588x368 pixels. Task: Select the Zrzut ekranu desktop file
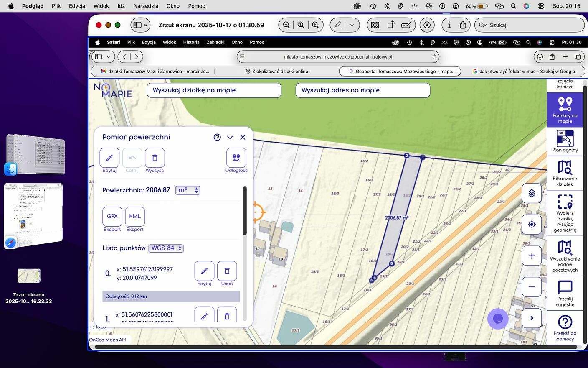pos(29,276)
